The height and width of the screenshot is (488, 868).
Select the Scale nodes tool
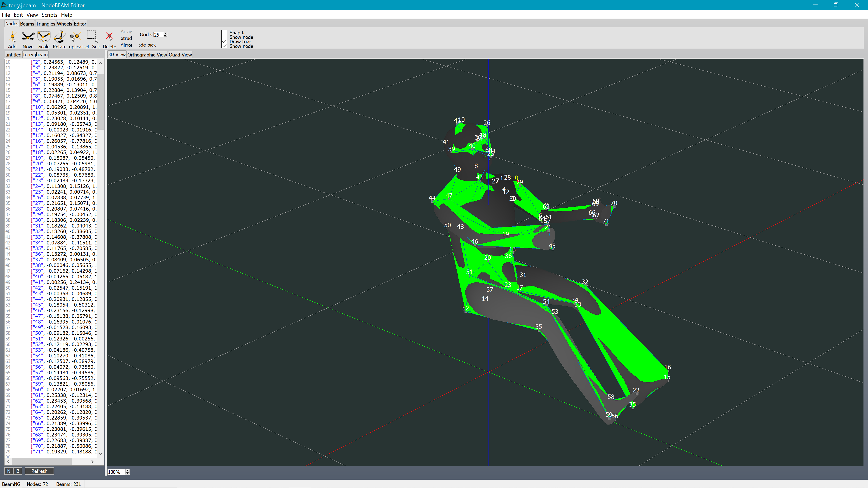tap(44, 39)
